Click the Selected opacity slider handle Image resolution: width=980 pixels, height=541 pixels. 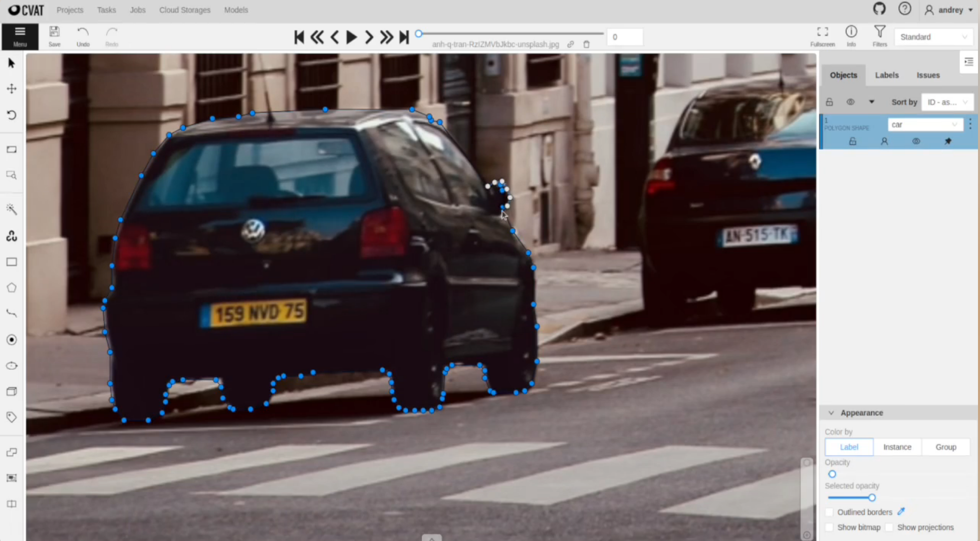point(872,498)
